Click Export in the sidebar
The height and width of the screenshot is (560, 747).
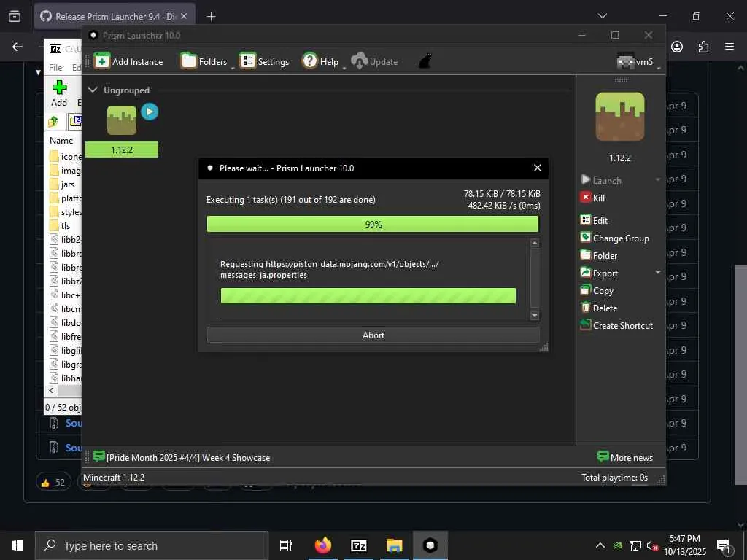point(600,273)
